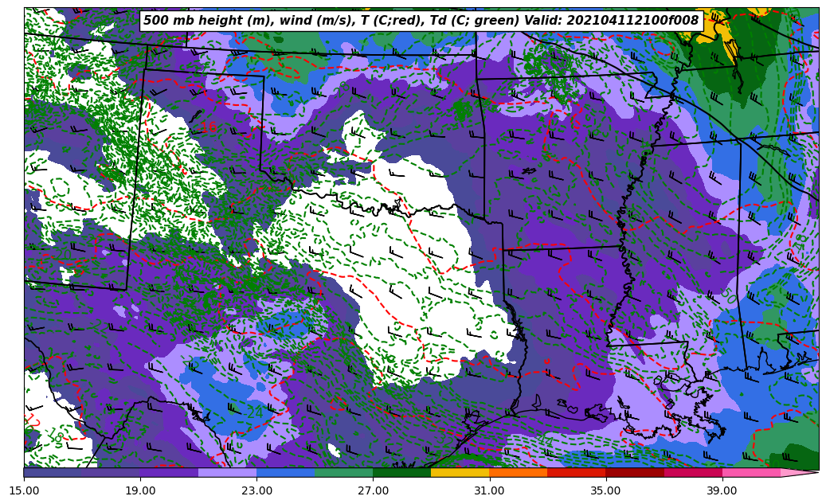This screenshot has height=504, width=826.
Task: Click the 19.00 colorbar tick label
Action: pos(140,491)
